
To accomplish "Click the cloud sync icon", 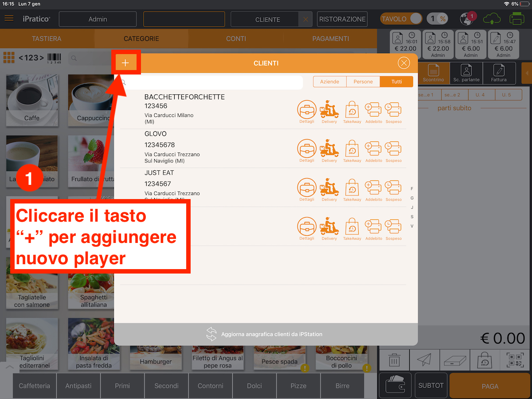I will pos(492,19).
